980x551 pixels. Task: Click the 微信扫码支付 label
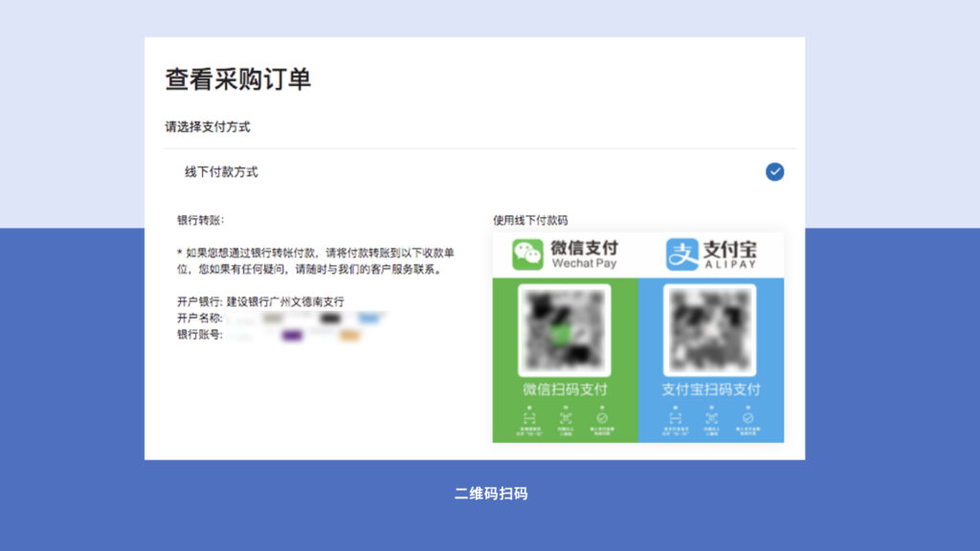pos(565,390)
